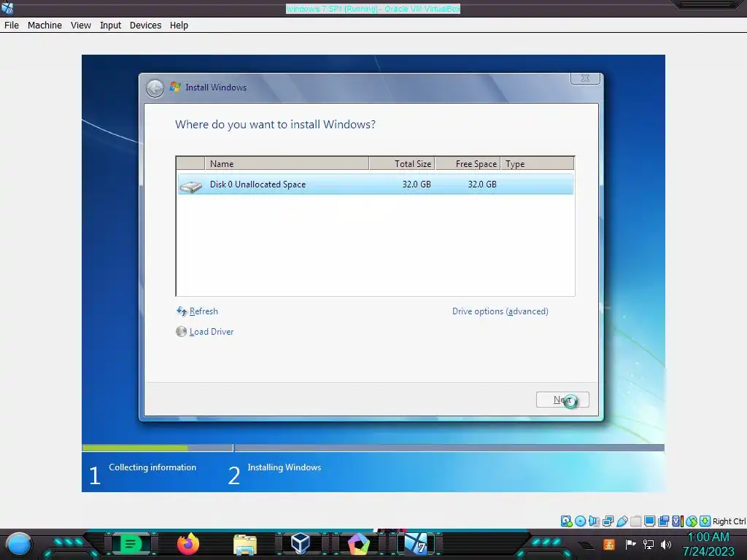Open the Input menu
The image size is (747, 560).
[x=111, y=26]
